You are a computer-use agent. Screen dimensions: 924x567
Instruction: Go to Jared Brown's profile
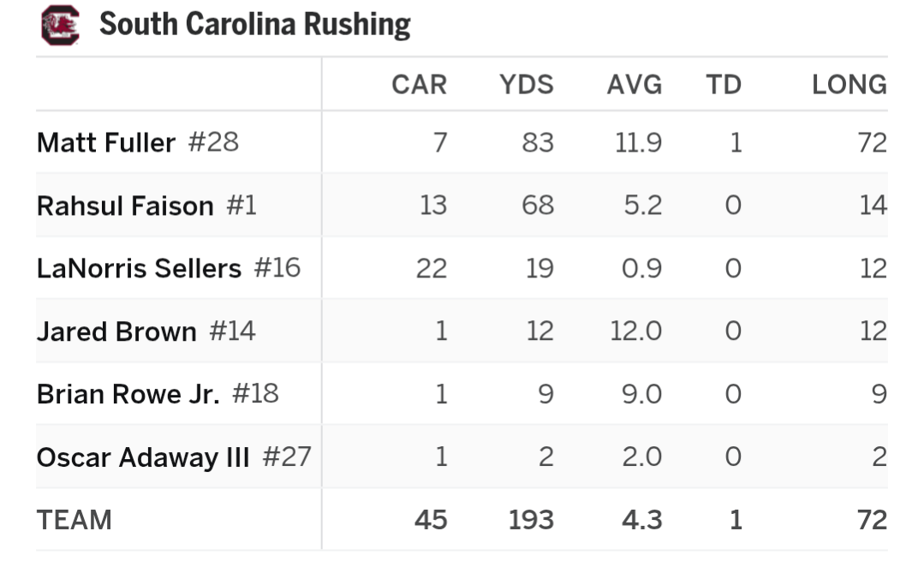[x=116, y=331]
